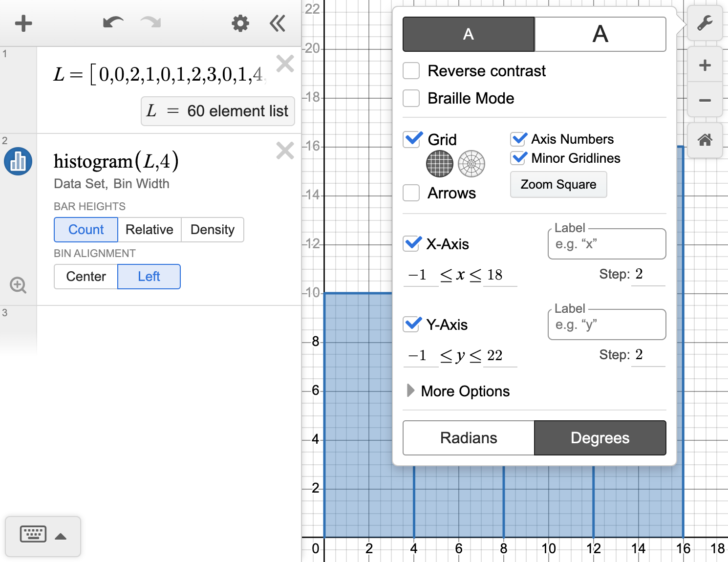Switch bar heights to Relative

[150, 230]
